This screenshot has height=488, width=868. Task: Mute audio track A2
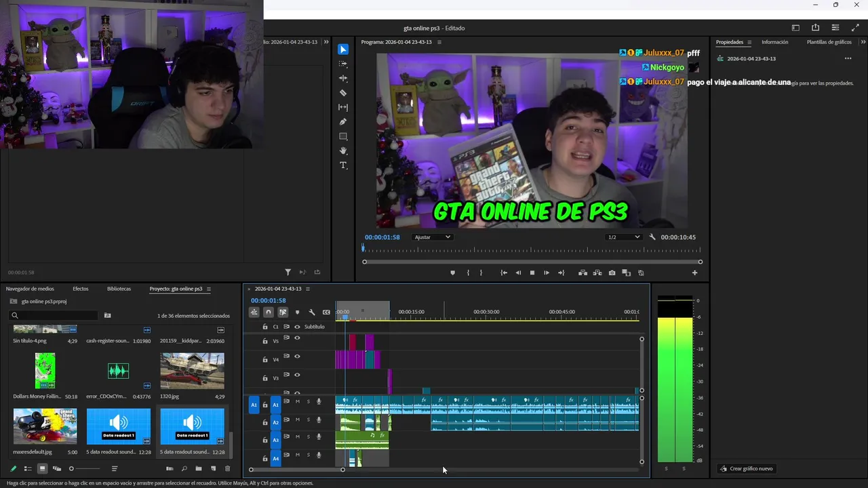tap(297, 420)
